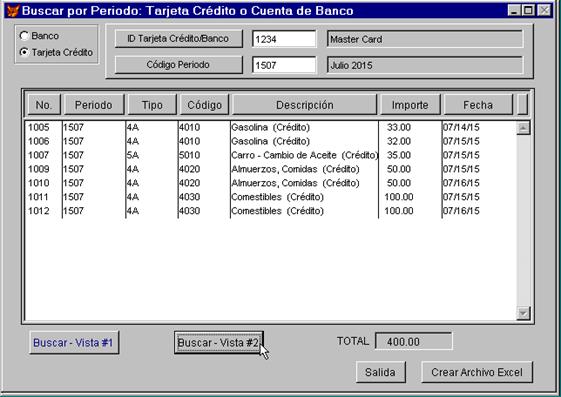Select row number 1006
The width and height of the screenshot is (561, 397).
39,141
